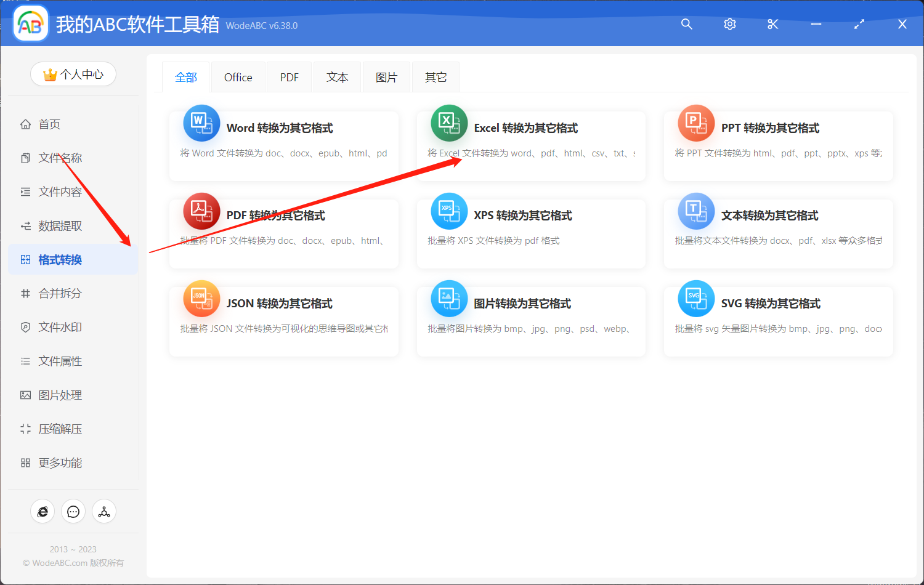Viewport: 924px width, 585px height.
Task: Select the Word conversion tool icon
Action: pos(201,123)
